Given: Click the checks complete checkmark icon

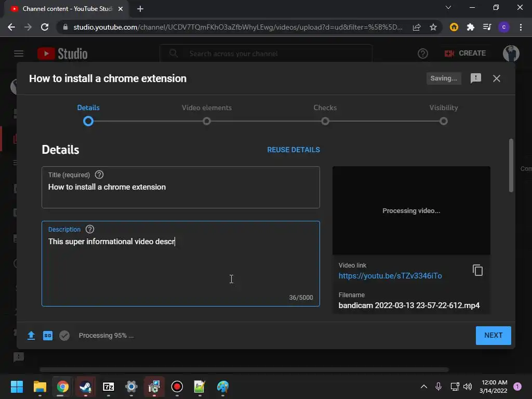Looking at the screenshot, I should pos(64,336).
